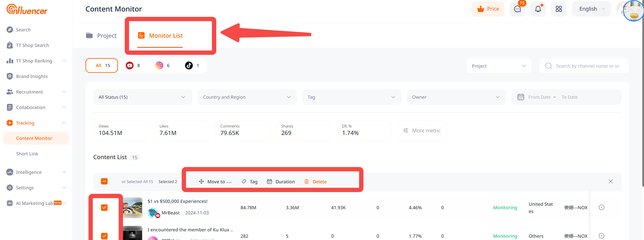Click the Price button

coord(488,9)
